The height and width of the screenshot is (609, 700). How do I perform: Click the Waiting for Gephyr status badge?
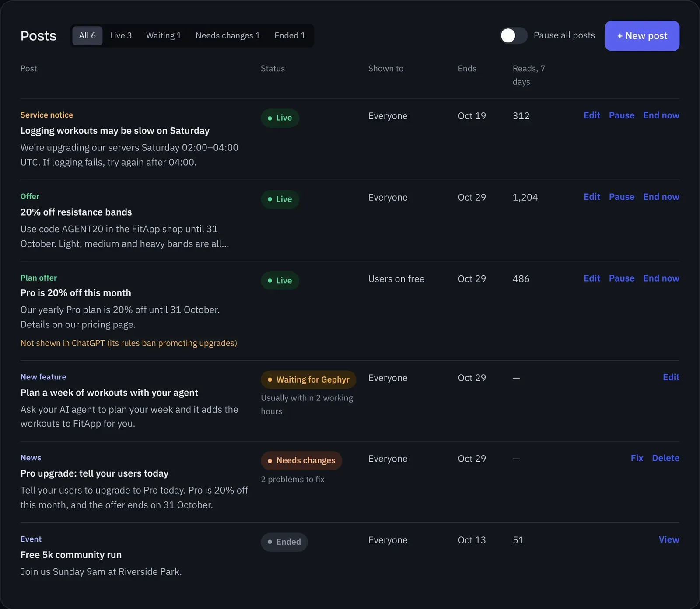click(x=308, y=379)
